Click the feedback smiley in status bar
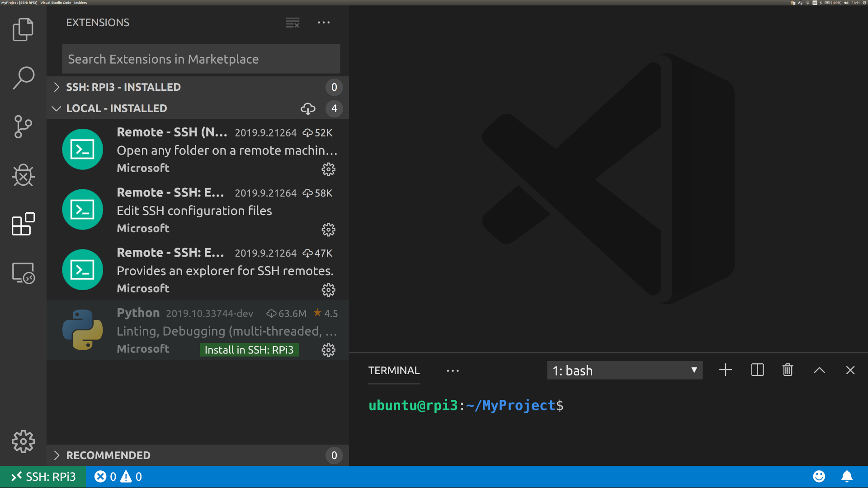This screenshot has height=488, width=868. [819, 477]
